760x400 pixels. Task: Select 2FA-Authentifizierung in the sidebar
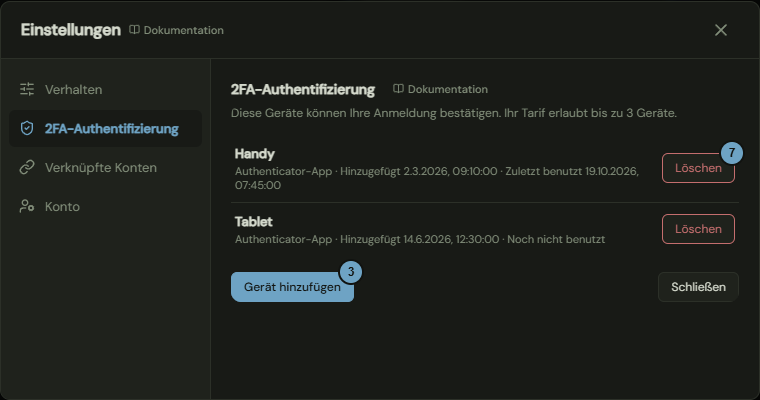click(x=105, y=128)
